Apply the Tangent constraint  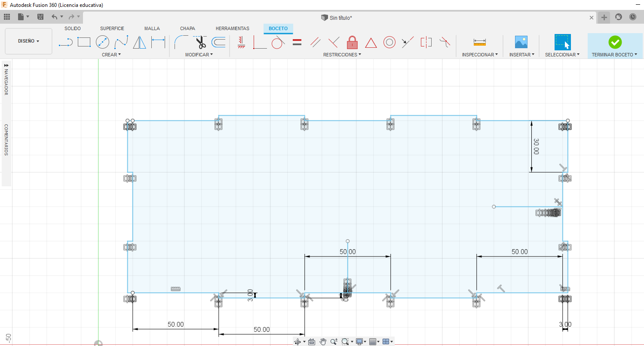[x=278, y=42]
